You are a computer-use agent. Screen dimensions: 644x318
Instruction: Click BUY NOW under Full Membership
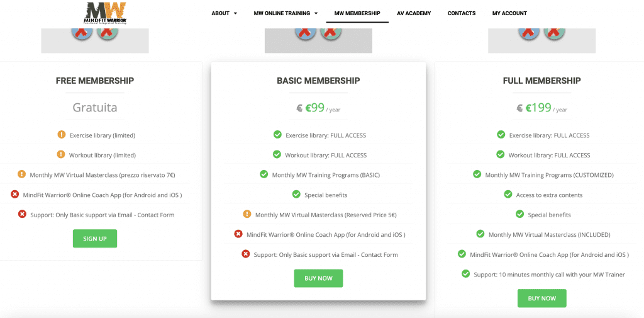541,298
